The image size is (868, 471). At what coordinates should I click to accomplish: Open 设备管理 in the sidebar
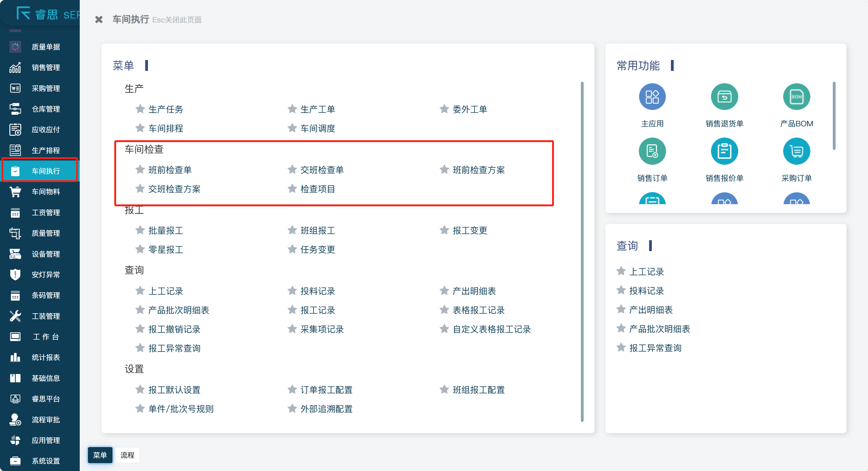click(45, 254)
